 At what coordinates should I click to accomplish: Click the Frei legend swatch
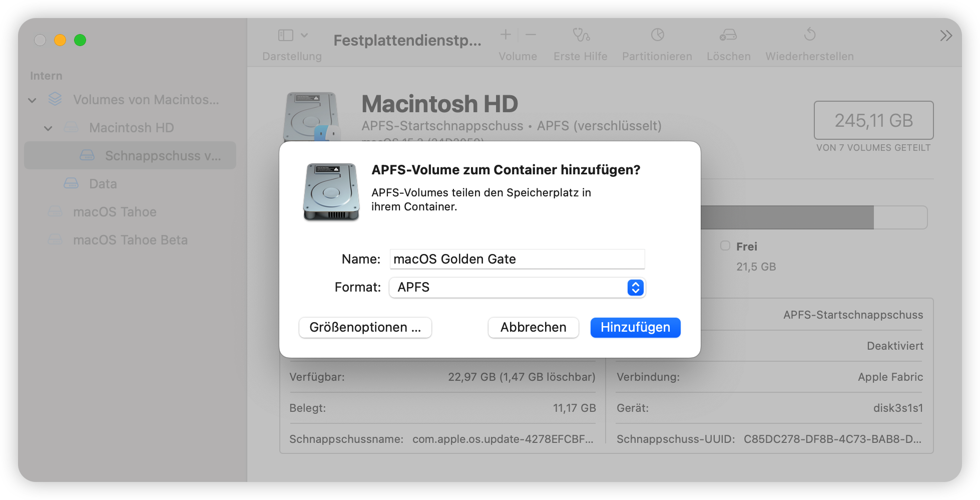[x=725, y=245]
